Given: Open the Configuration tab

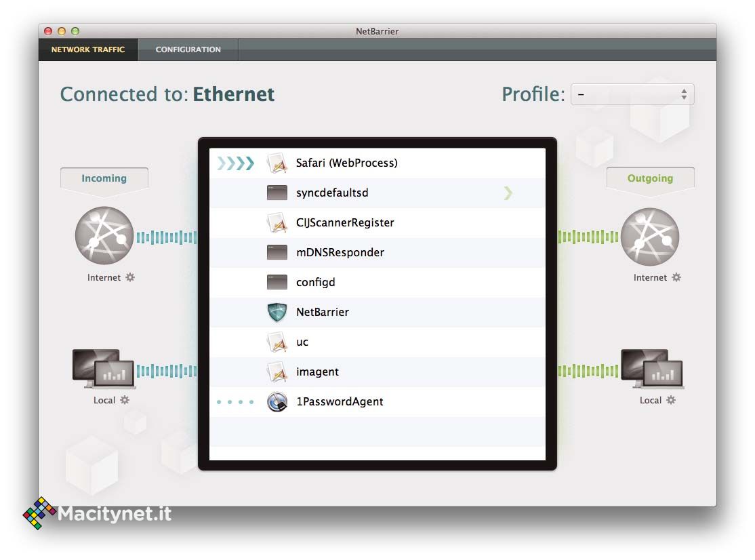Looking at the screenshot, I should point(188,49).
